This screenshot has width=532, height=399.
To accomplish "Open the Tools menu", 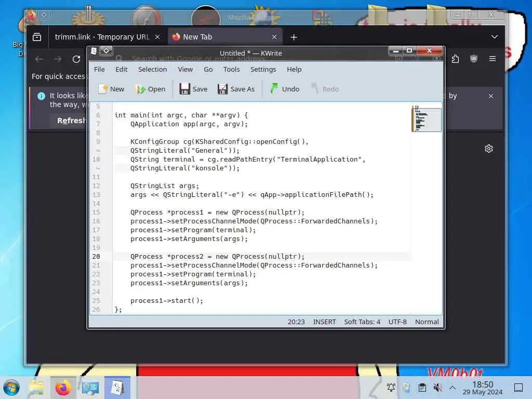I will point(231,69).
